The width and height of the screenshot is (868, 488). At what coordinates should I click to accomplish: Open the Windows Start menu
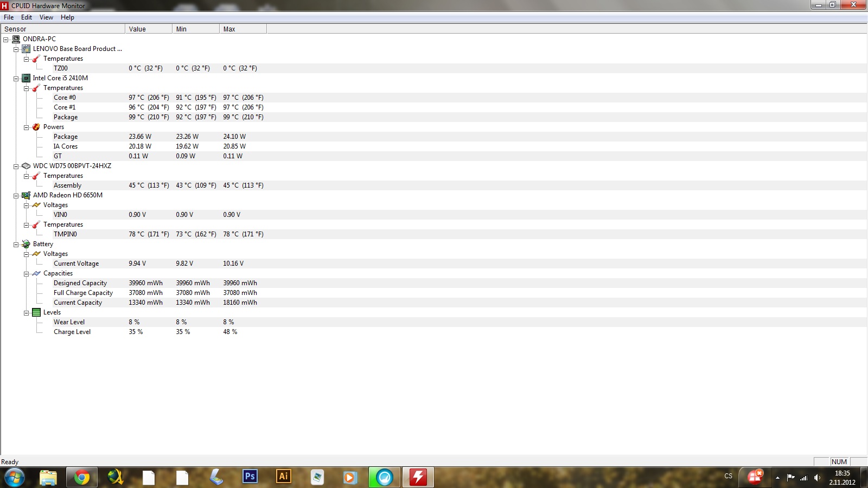[x=15, y=478]
